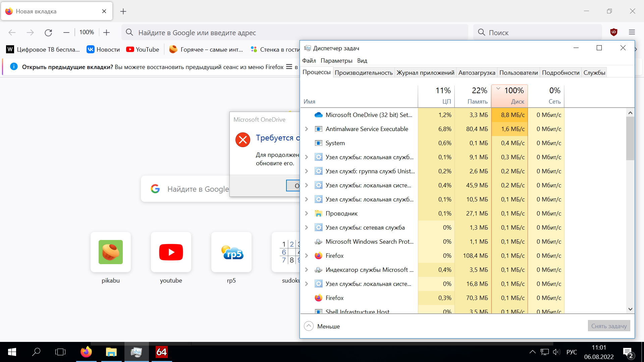This screenshot has width=644, height=362.
Task: Click the uBlock Origin shield icon
Action: [x=614, y=32]
